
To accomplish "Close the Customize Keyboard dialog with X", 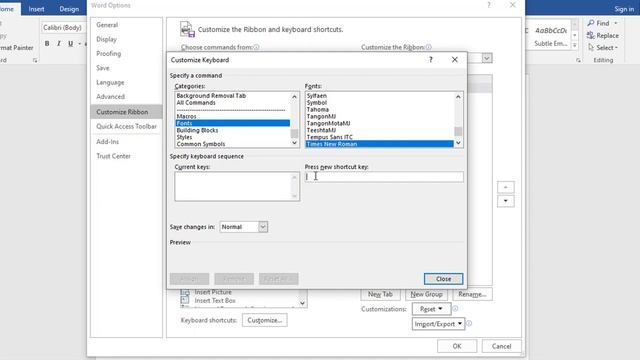I will point(455,60).
